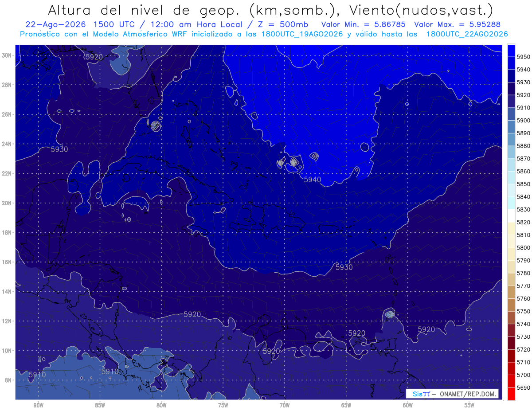This screenshot has height=411, width=532.
Task: Click the 20N latitude axis label
Action: click(7, 203)
